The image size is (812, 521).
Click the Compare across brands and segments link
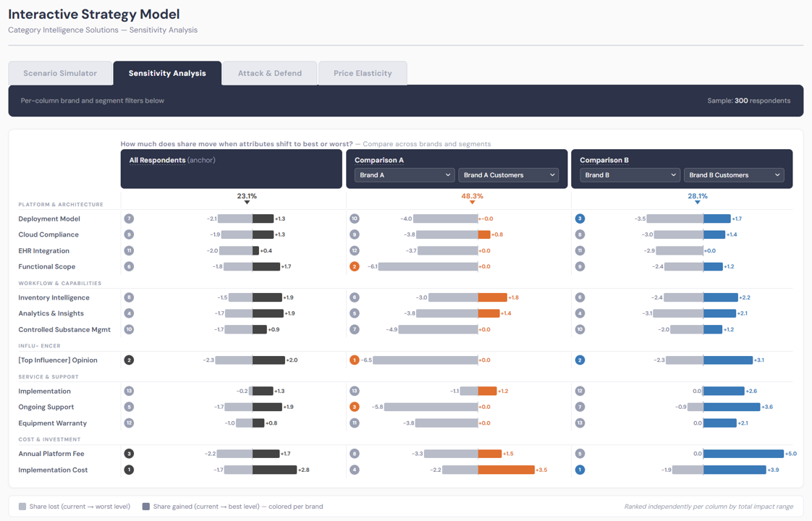coord(426,143)
